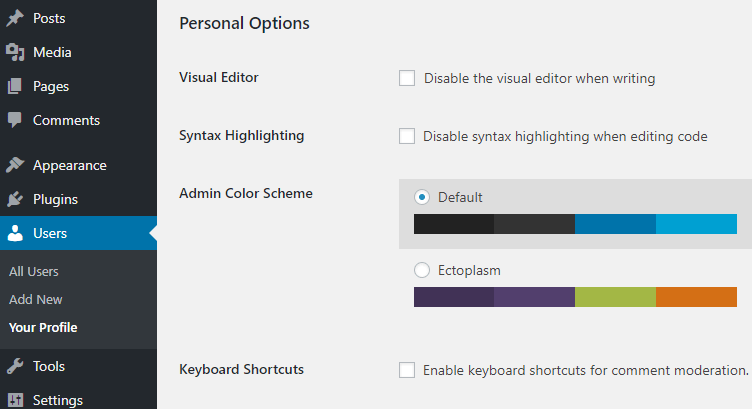The width and height of the screenshot is (752, 409).
Task: Tick Disable syntax highlighting checkbox
Action: pos(407,136)
